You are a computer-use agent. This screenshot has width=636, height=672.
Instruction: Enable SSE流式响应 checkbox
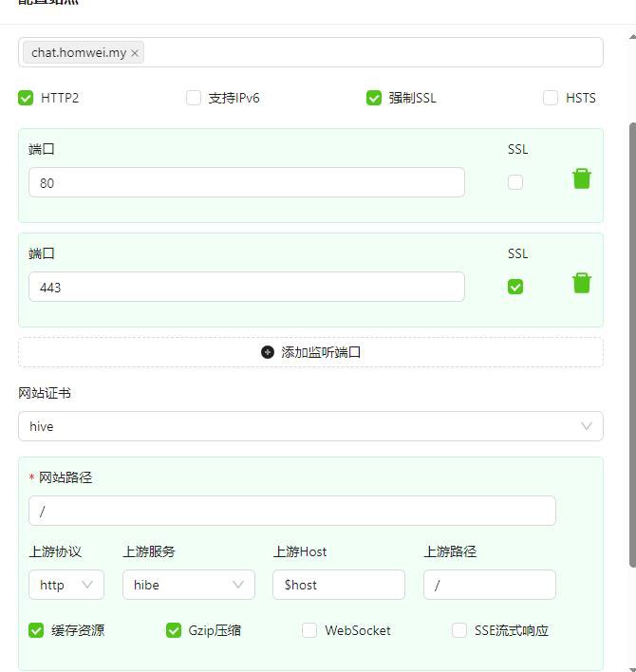click(459, 630)
